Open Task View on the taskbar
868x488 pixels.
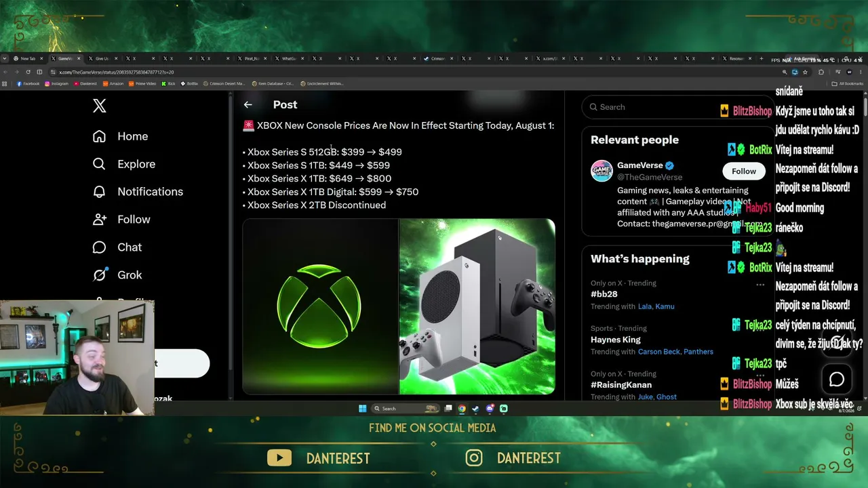(x=448, y=409)
